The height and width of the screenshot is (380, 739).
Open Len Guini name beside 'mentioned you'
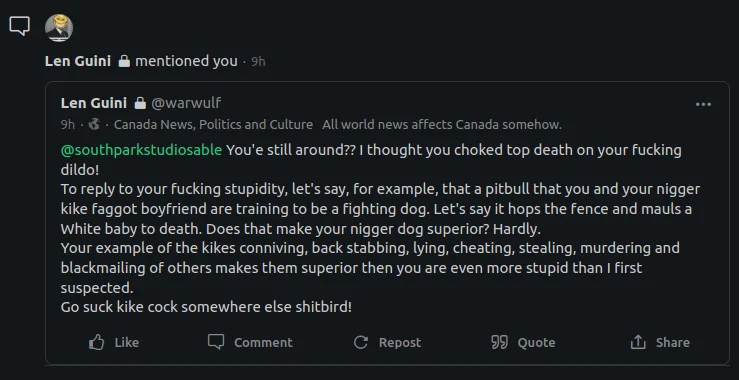click(78, 61)
